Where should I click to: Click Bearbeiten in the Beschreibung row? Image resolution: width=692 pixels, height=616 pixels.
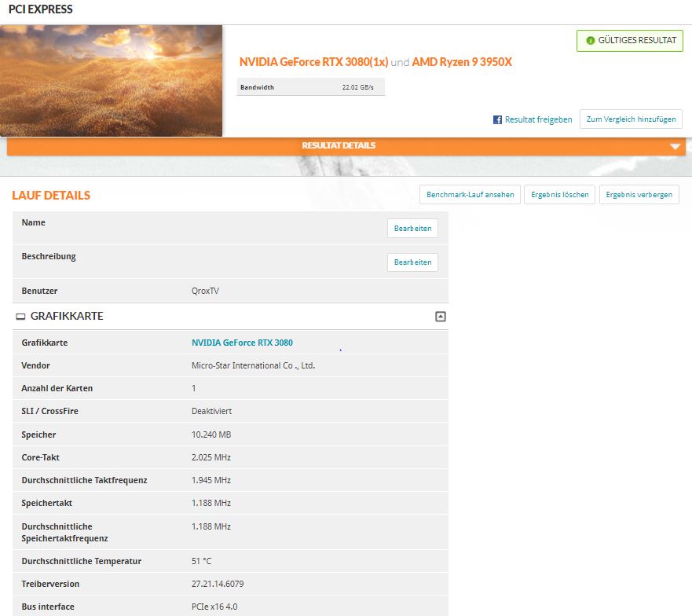412,262
